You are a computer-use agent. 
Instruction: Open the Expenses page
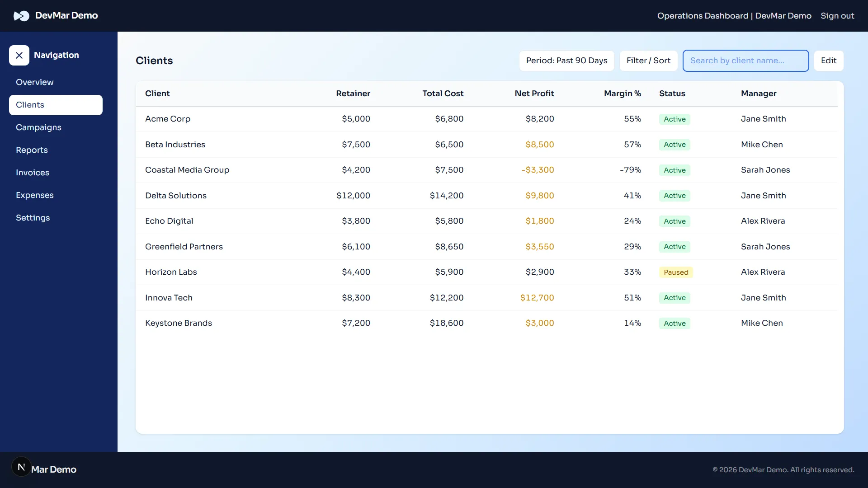35,195
